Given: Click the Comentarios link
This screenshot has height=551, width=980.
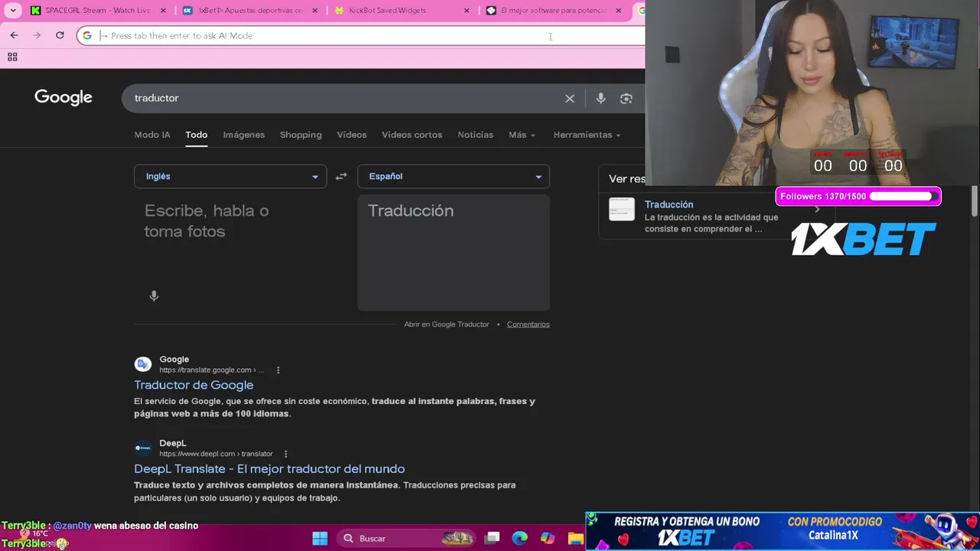Looking at the screenshot, I should coord(528,324).
